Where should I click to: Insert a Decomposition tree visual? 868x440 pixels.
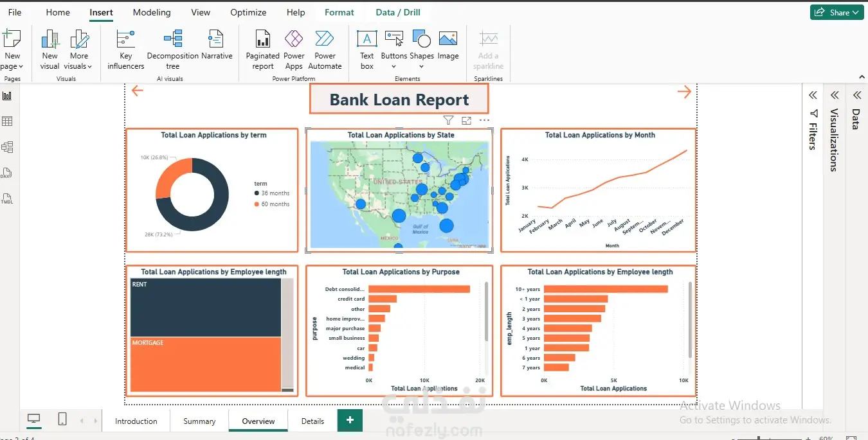[x=172, y=50]
